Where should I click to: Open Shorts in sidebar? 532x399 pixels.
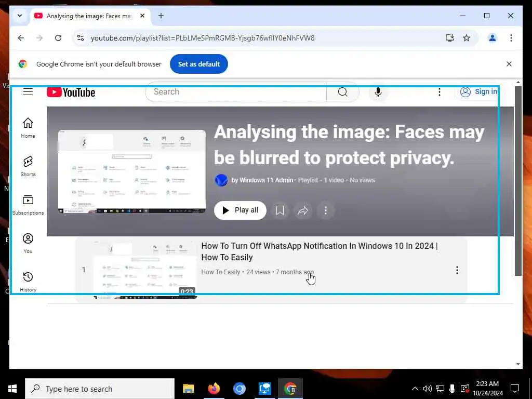click(x=28, y=166)
